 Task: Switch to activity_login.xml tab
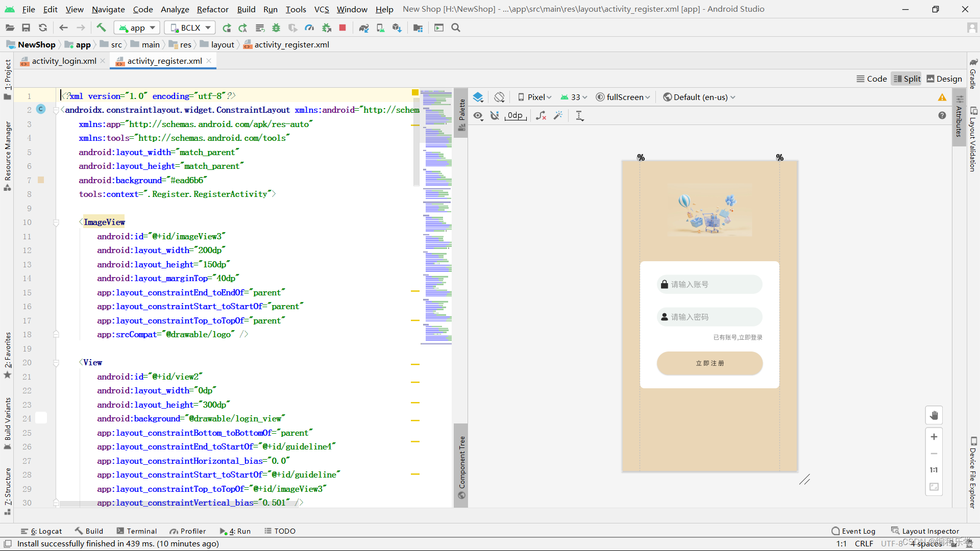pyautogui.click(x=64, y=61)
